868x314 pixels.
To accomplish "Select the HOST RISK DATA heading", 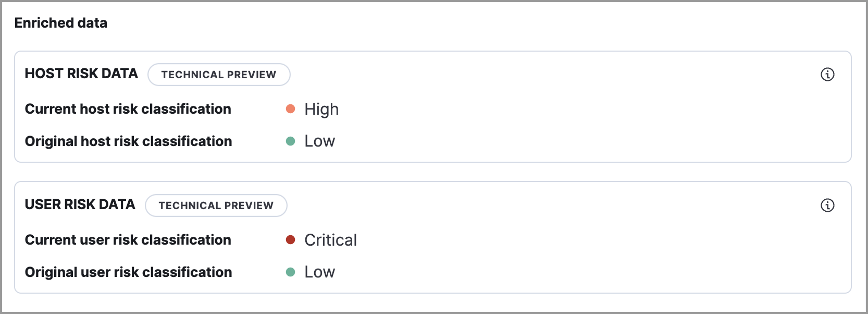I will click(81, 74).
